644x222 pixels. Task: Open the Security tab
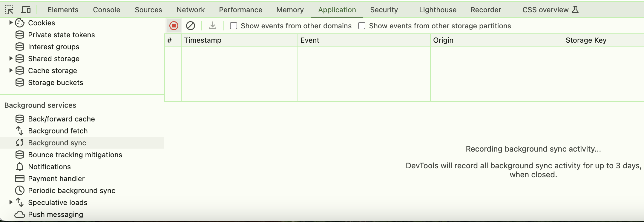click(384, 10)
